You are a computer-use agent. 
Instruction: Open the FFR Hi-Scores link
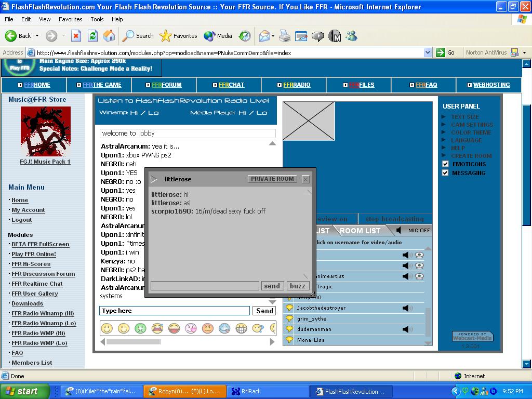pyautogui.click(x=31, y=264)
